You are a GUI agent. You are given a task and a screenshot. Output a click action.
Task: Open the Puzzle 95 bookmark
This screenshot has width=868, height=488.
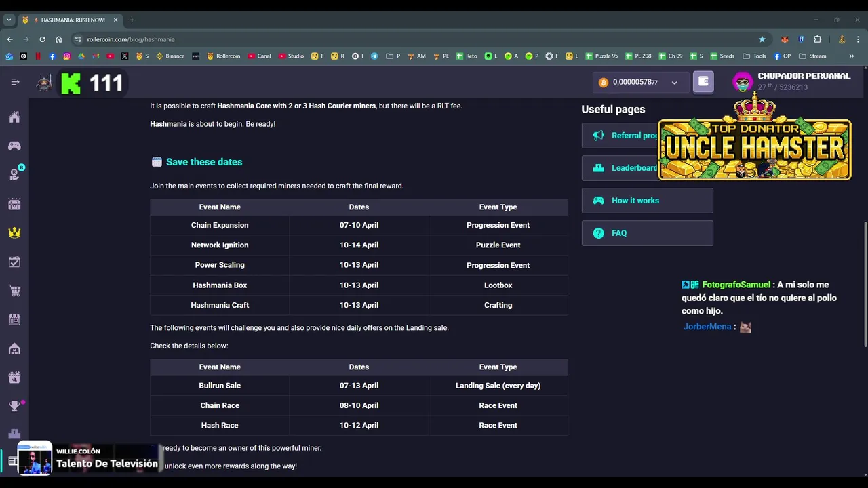click(x=601, y=56)
